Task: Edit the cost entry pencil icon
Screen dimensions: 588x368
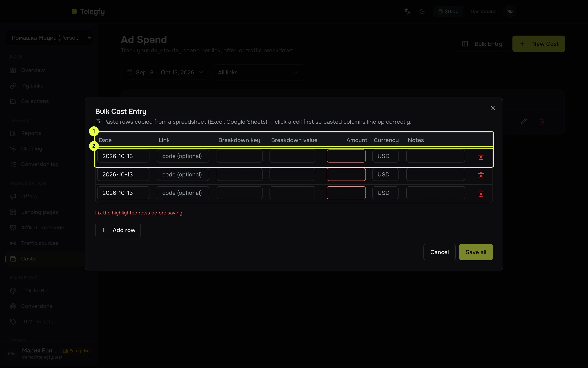Action: coord(524,121)
